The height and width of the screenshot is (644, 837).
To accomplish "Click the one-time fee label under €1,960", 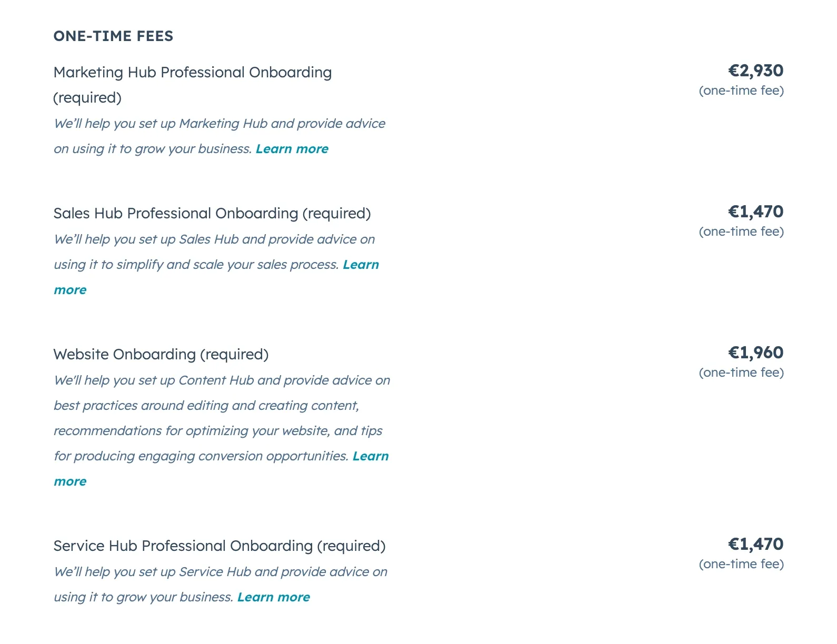I will [x=741, y=373].
